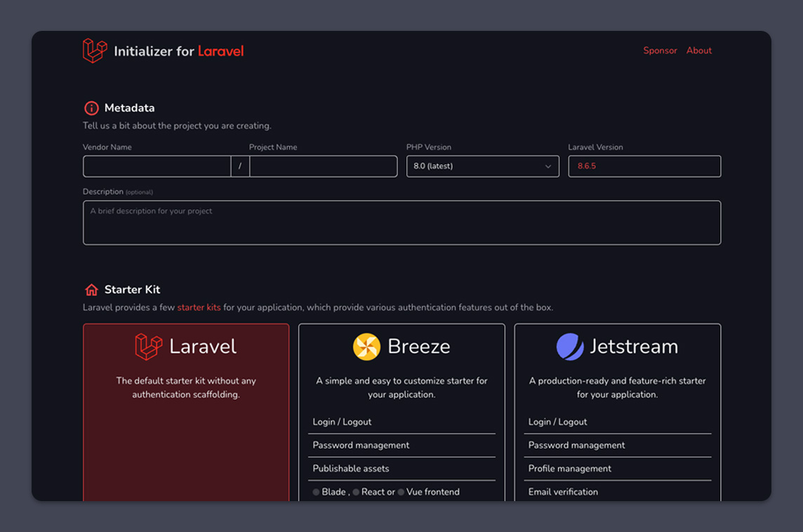The height and width of the screenshot is (532, 803).
Task: Click the Laravel logo in the starter card
Action: (149, 347)
